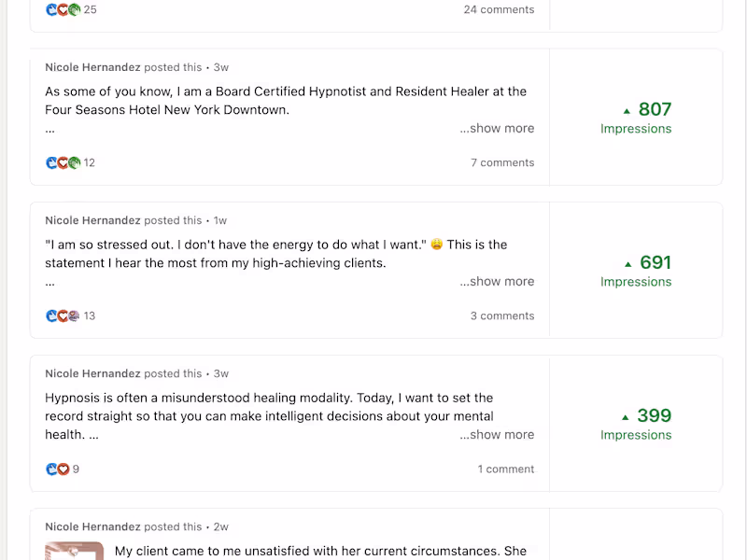Open reactions on the Board Certified Hypnotist post
The width and height of the screenshot is (747, 560).
[63, 162]
